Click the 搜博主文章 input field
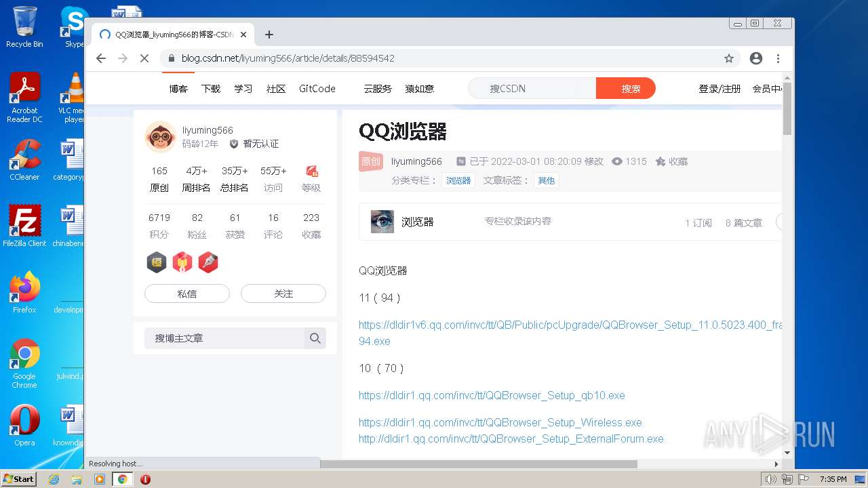The height and width of the screenshot is (488, 868). point(224,338)
